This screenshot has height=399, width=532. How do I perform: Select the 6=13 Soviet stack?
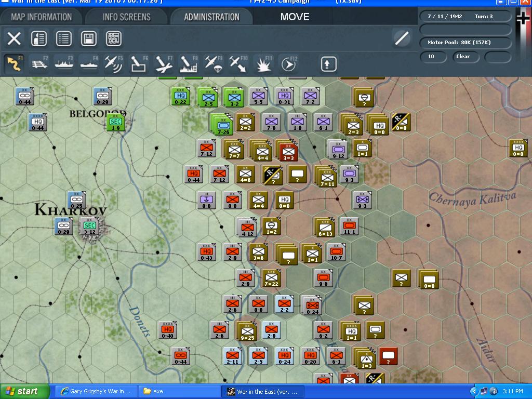pos(325,228)
